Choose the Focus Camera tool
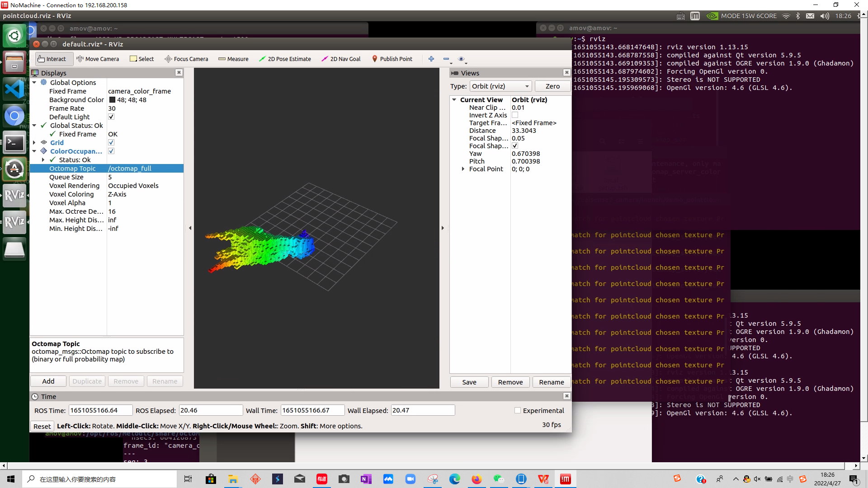This screenshot has height=488, width=868. [x=186, y=59]
